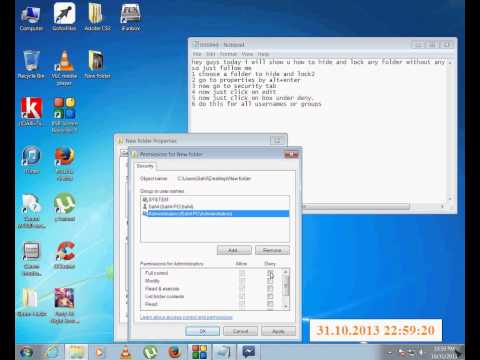
Task: Open the access control and permissions link
Action: pyautogui.click(x=186, y=317)
